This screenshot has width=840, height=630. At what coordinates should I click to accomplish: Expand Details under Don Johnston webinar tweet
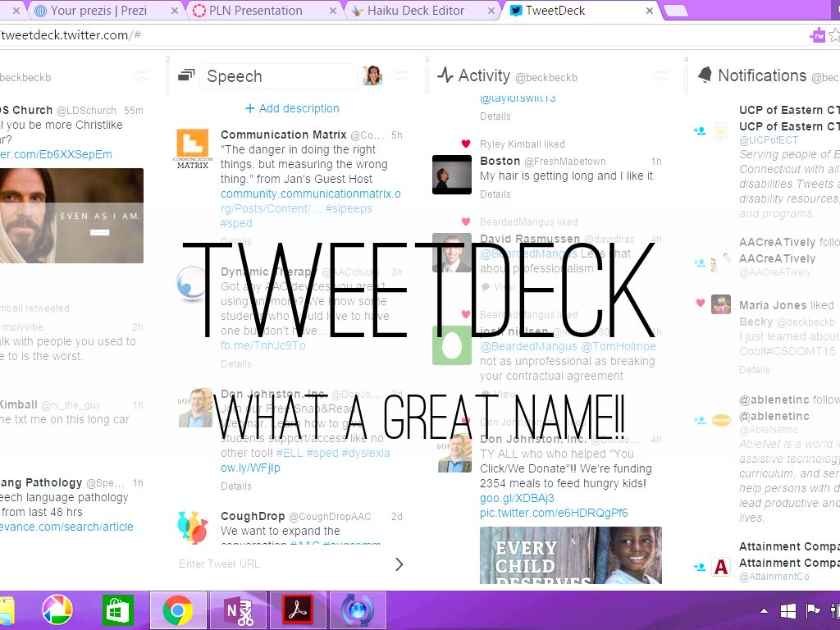tap(236, 486)
